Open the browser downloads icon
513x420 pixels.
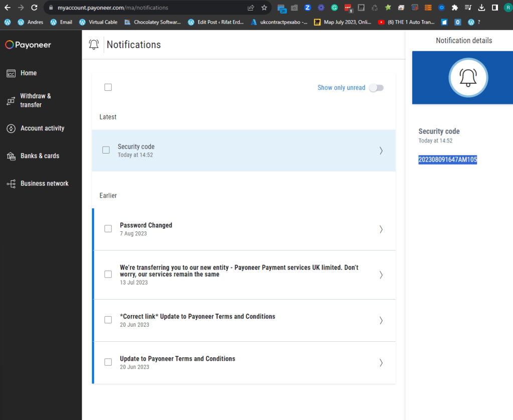coord(481,8)
